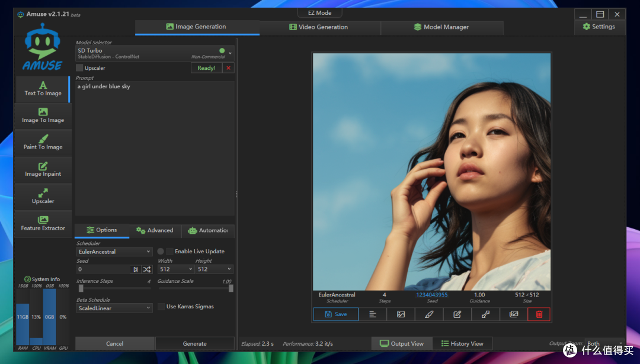Open the Scheduler EulerAncestral dropdown
The image size is (640, 364).
point(114,252)
